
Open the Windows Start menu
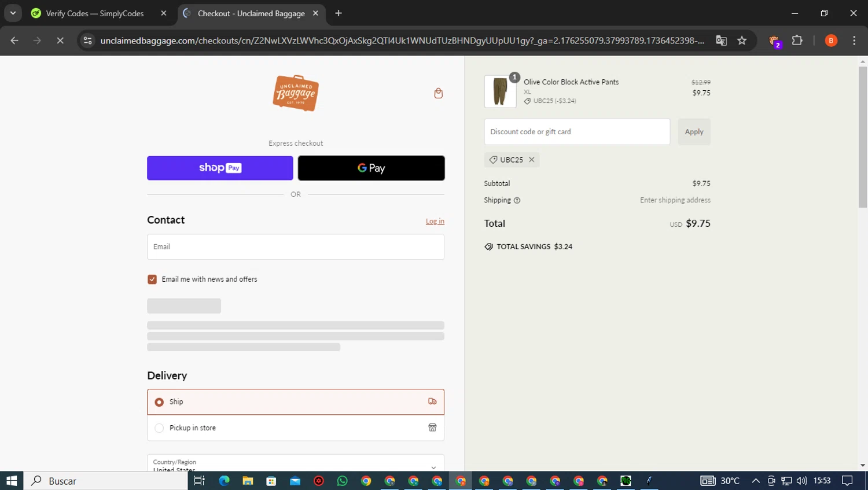pyautogui.click(x=12, y=481)
